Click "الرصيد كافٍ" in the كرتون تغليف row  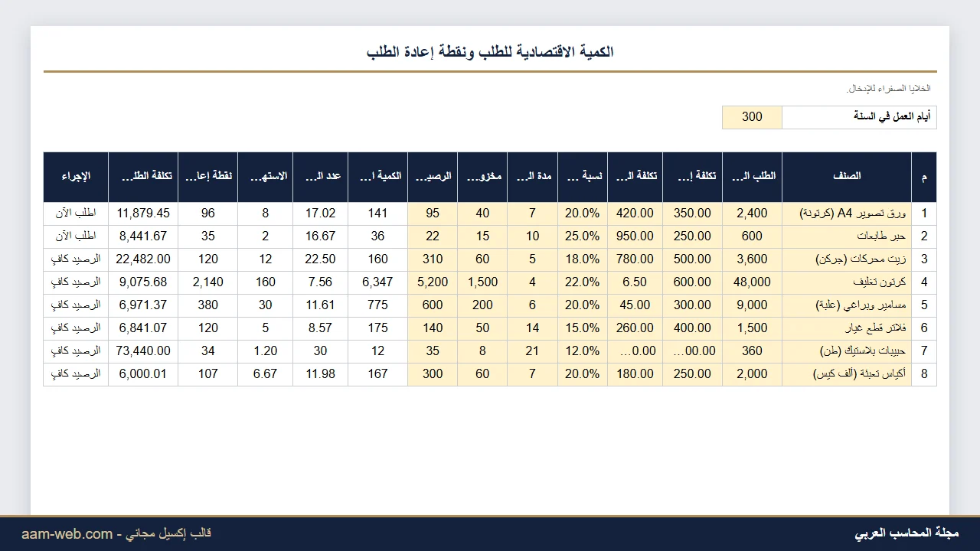[x=76, y=282]
